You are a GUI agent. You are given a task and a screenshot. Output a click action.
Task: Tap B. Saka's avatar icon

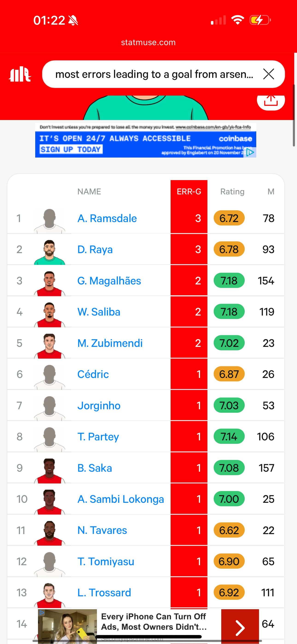coord(49,471)
